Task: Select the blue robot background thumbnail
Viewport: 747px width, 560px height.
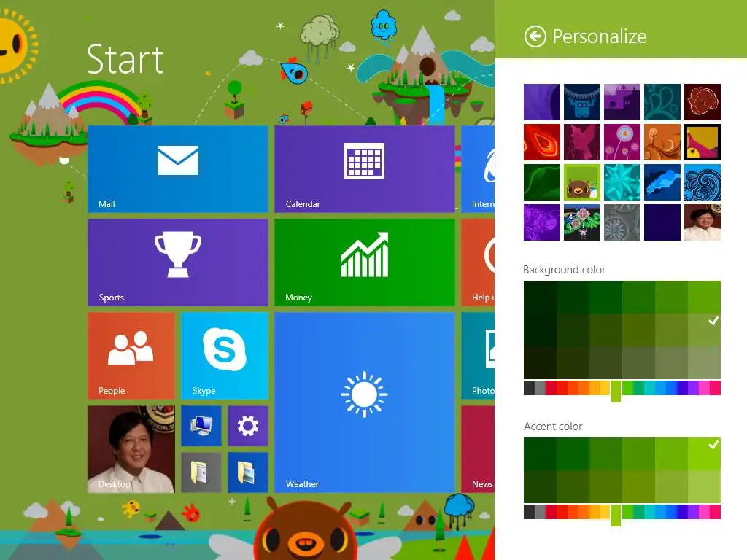Action: pyautogui.click(x=581, y=102)
